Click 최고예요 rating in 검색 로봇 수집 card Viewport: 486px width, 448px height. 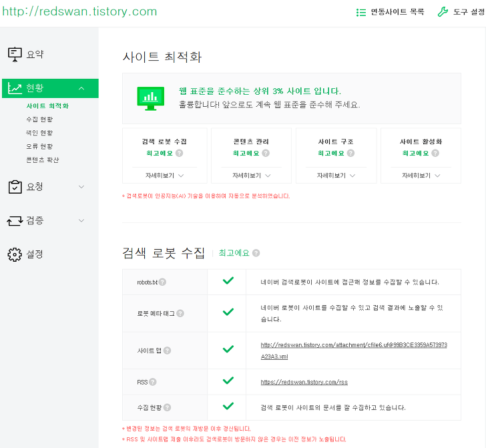[x=160, y=153]
